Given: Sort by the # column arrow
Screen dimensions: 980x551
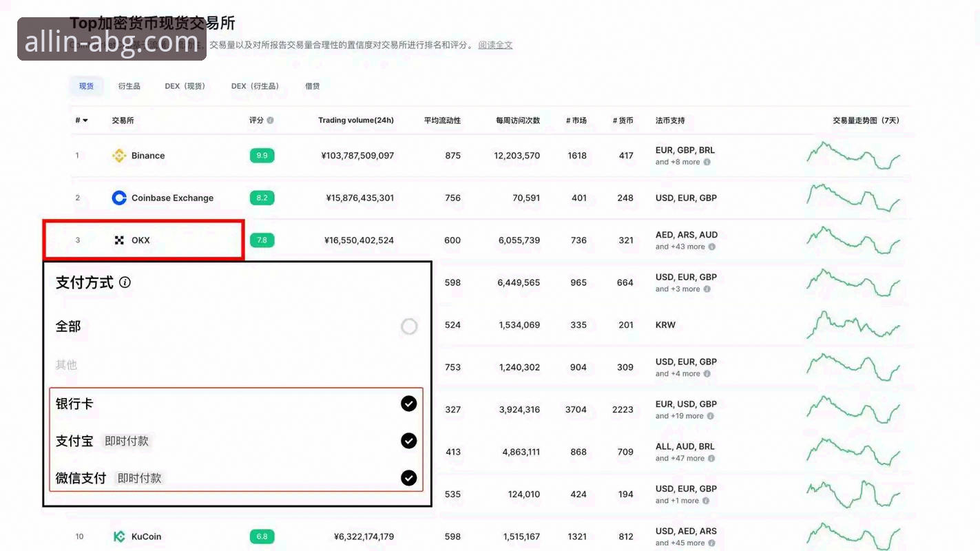Looking at the screenshot, I should click(85, 121).
